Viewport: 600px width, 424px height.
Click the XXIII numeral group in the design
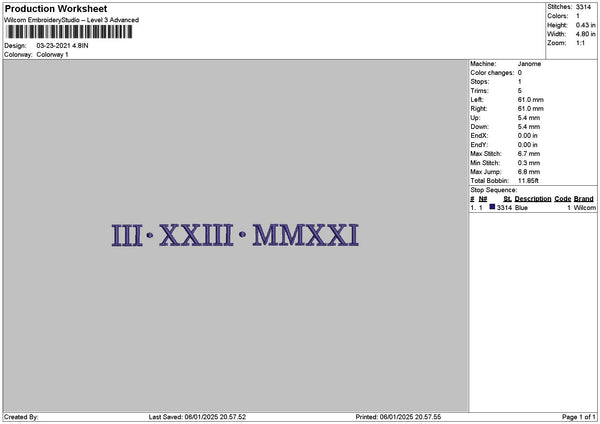click(x=196, y=235)
